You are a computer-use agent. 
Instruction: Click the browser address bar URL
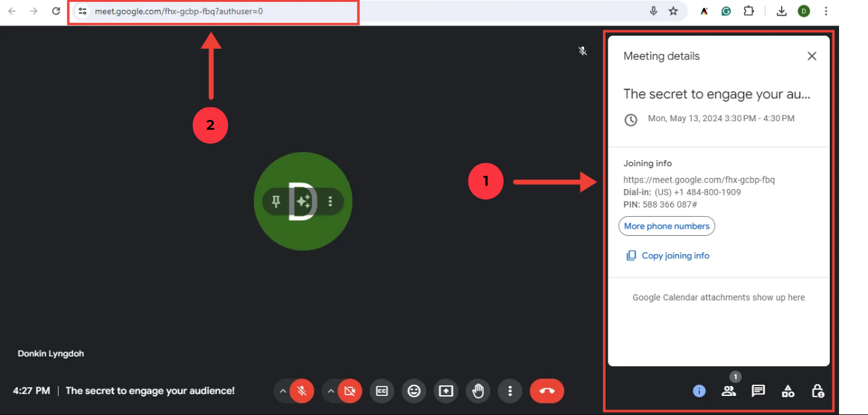[x=198, y=11]
